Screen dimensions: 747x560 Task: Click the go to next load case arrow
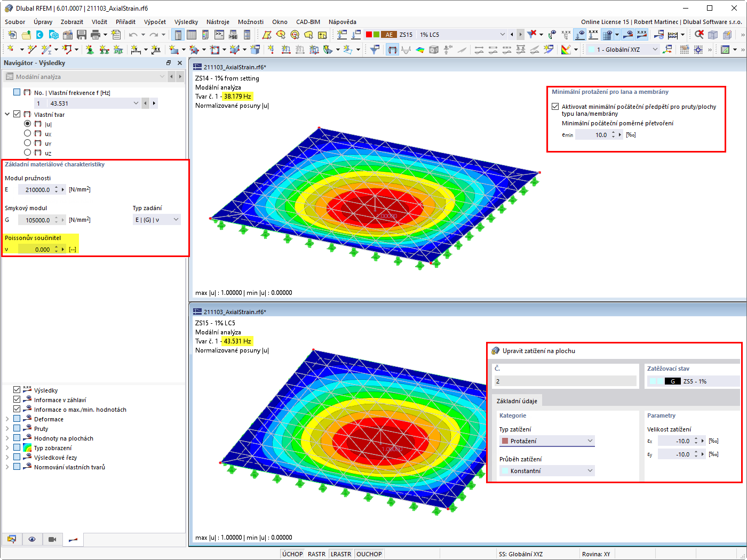click(521, 35)
